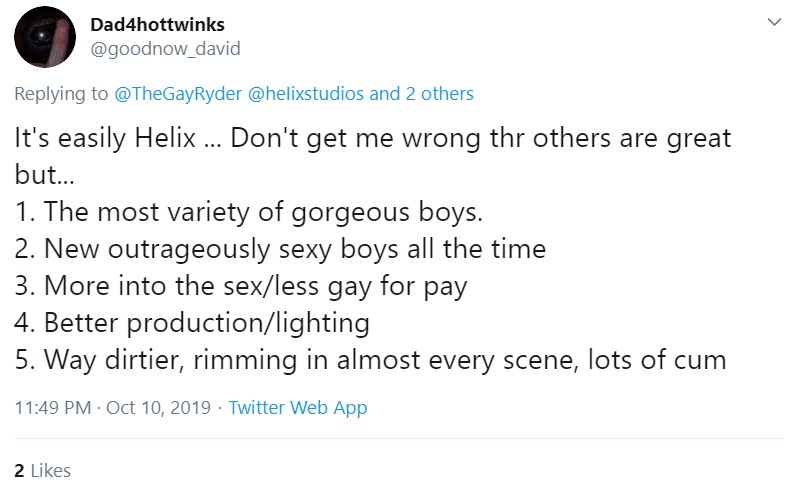Click the 11:49 PM timestamp

coord(52,408)
